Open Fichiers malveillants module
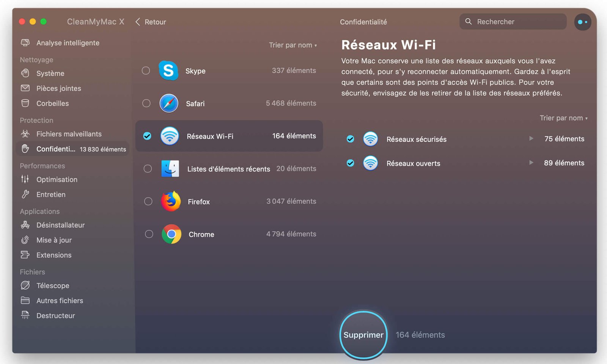 (69, 134)
